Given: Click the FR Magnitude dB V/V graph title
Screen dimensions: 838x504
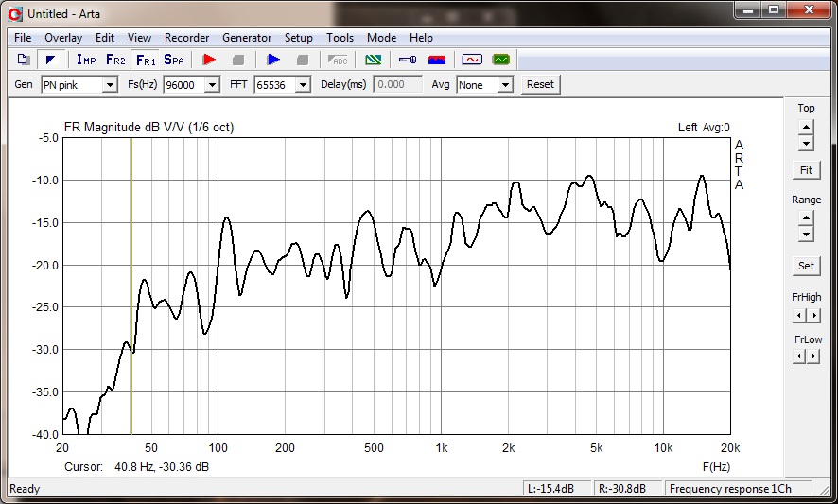Looking at the screenshot, I should coord(148,128).
